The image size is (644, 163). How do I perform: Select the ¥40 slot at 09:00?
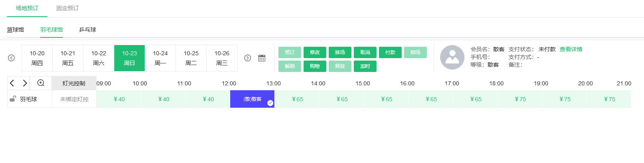[x=119, y=99]
